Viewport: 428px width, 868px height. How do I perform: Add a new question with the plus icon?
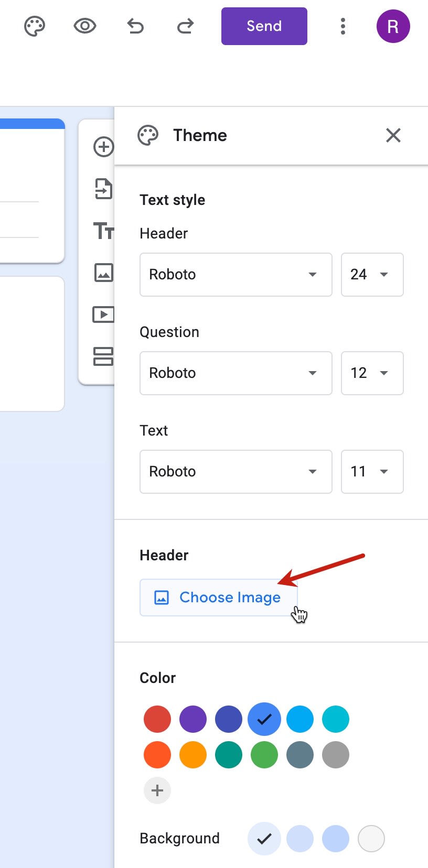[103, 147]
